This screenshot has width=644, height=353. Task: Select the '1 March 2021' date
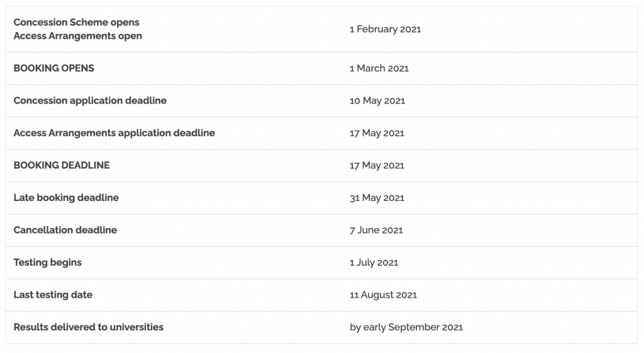pyautogui.click(x=379, y=68)
